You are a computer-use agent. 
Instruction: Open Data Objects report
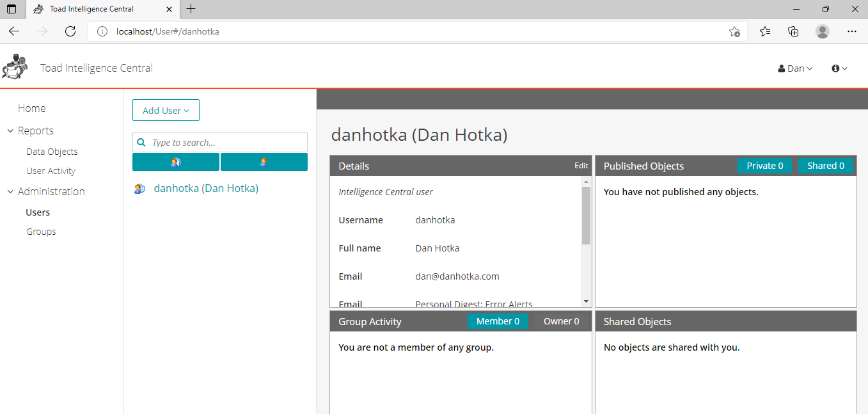coord(52,152)
